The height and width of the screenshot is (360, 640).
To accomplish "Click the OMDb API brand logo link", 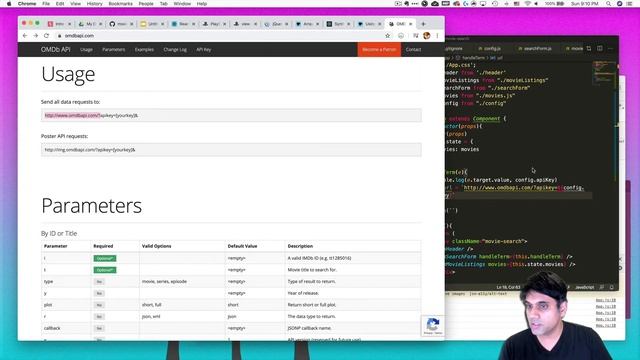I will [x=56, y=49].
